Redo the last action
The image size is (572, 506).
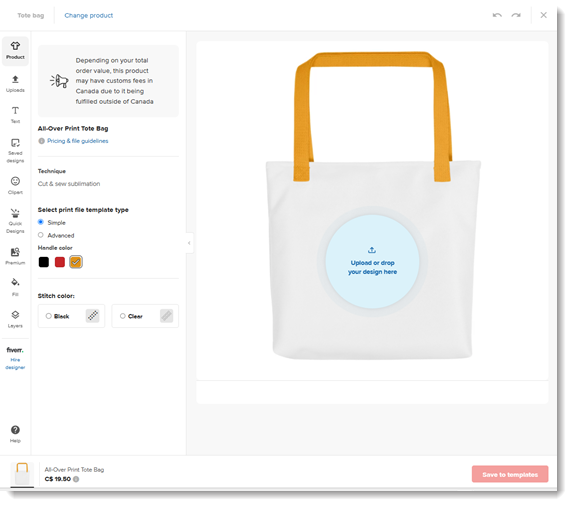click(516, 15)
